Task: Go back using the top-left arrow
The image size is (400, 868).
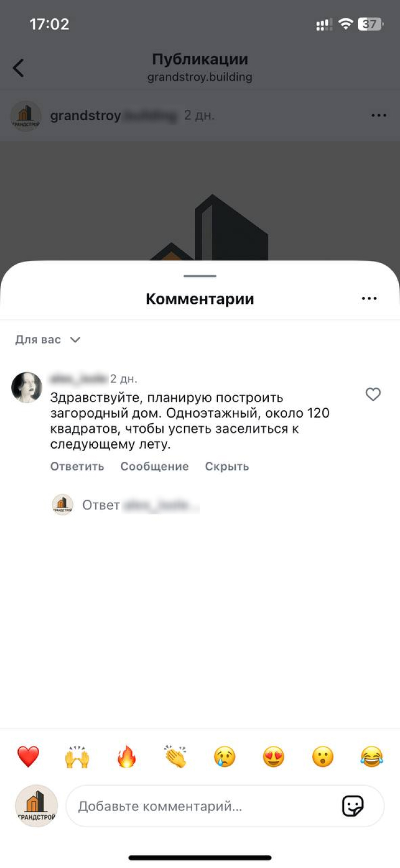Action: tap(18, 68)
